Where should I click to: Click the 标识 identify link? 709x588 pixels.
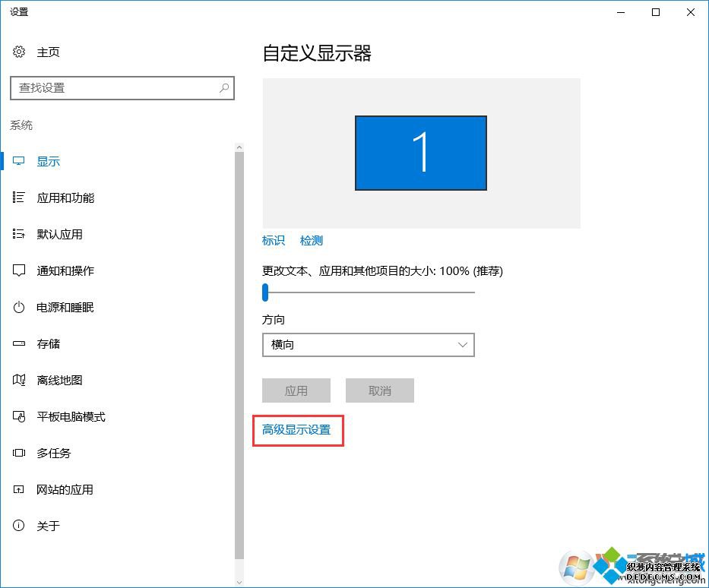click(274, 241)
